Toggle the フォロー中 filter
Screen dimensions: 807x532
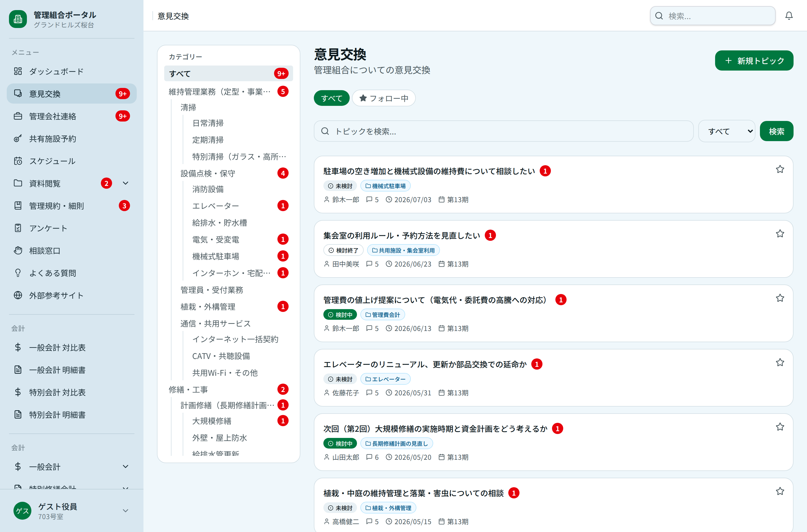[384, 98]
